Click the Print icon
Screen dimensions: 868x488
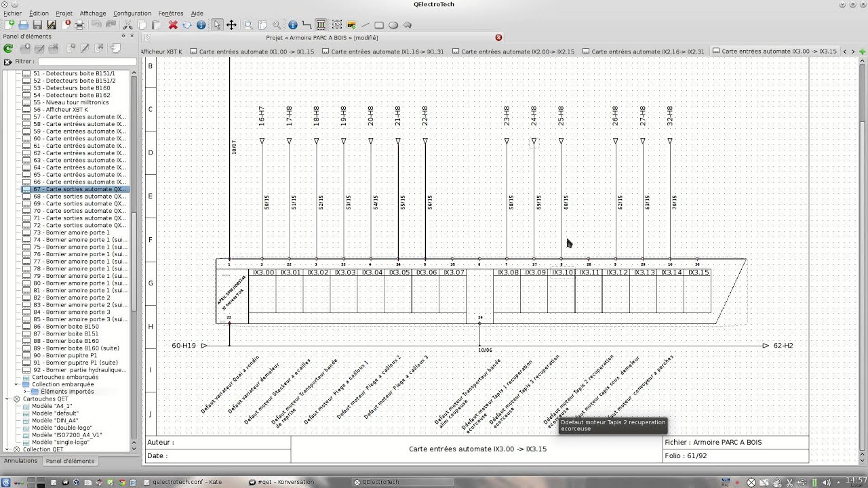[81, 24]
